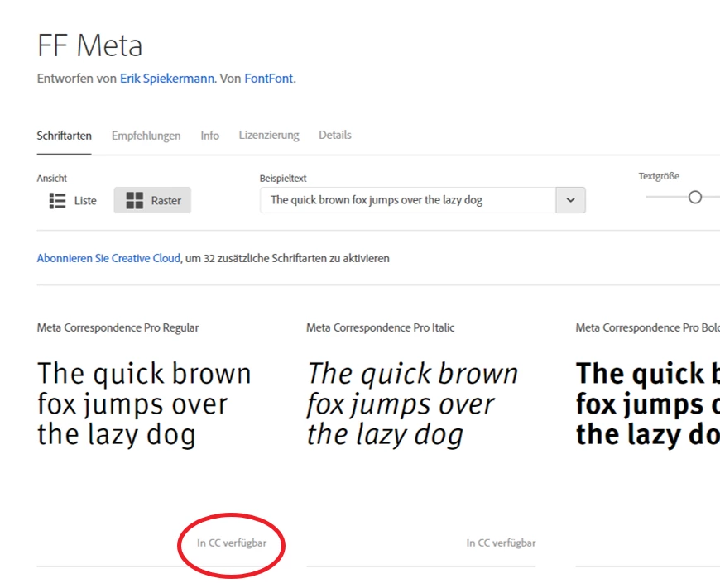Select the Bold font sample preview
Screen dimensions: 720x588
[x=647, y=404]
